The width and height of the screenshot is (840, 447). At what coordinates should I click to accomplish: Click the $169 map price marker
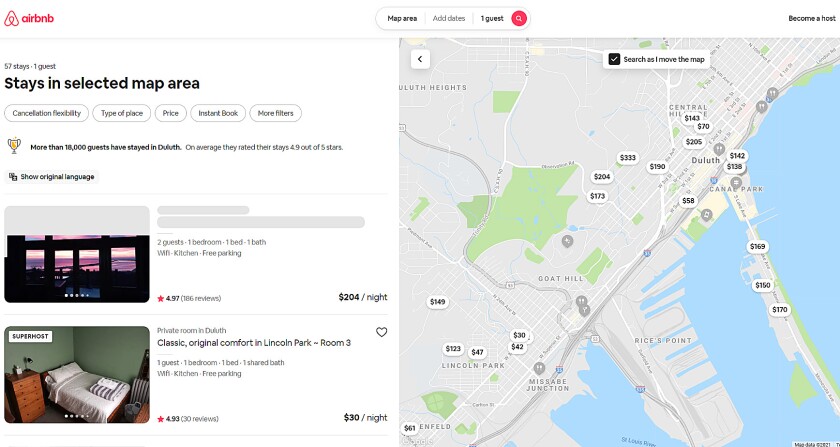[x=757, y=247]
